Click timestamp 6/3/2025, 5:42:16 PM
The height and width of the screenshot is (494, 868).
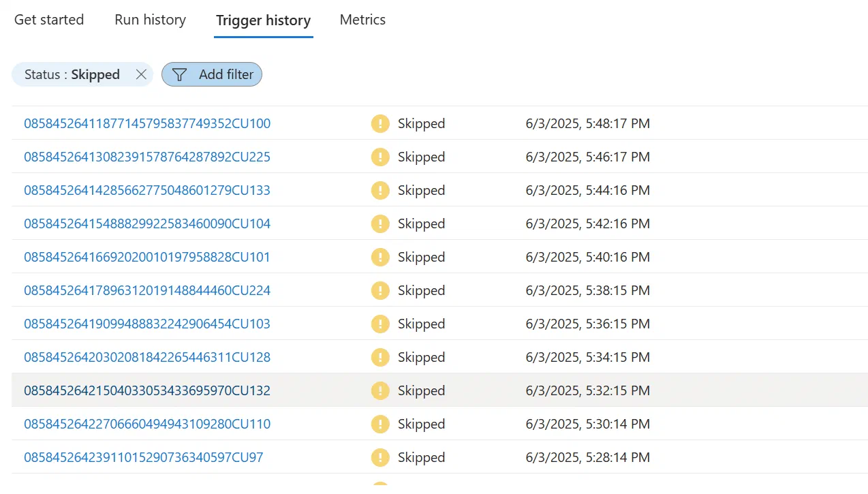coord(588,223)
